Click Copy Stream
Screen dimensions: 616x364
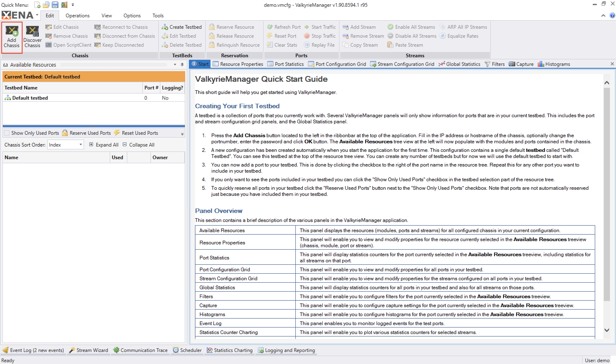pos(360,45)
